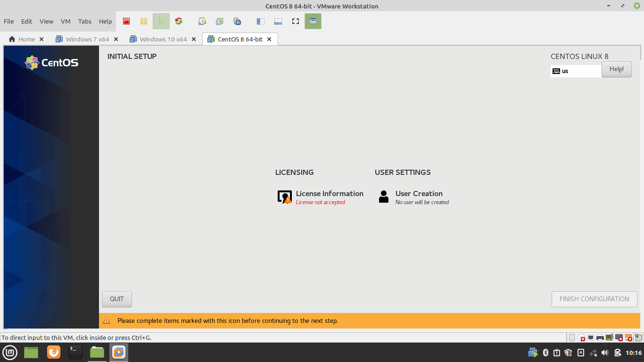Open the Snapshot Manager icon

pos(237,21)
